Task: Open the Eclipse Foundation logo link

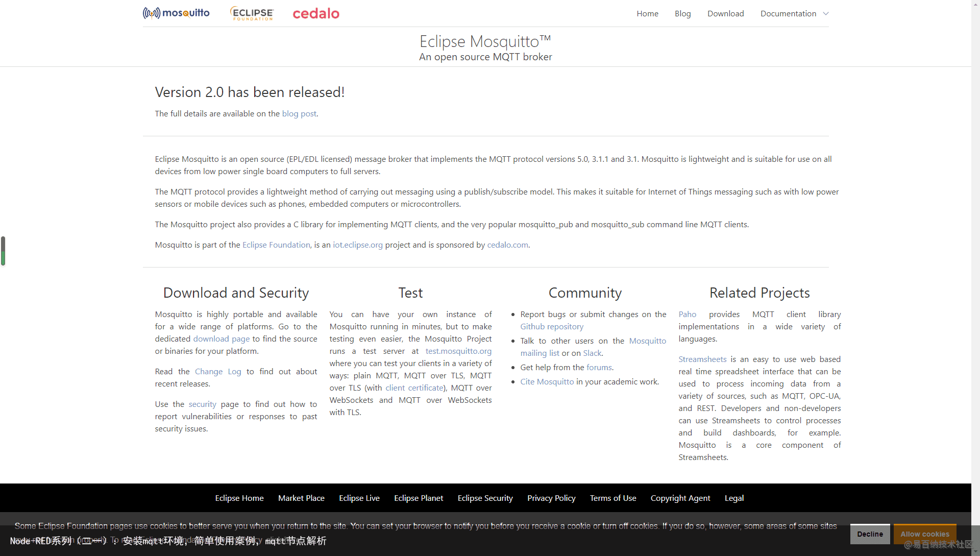Action: pos(252,13)
